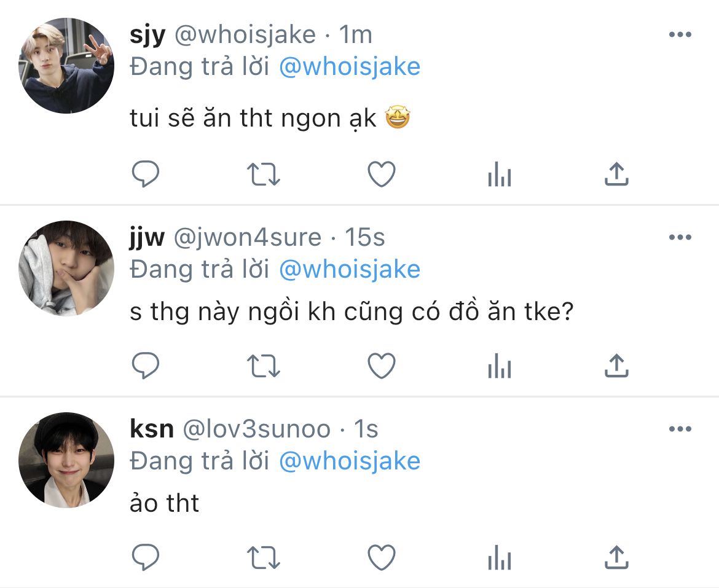Reply to jjw's tweet

[146, 366]
